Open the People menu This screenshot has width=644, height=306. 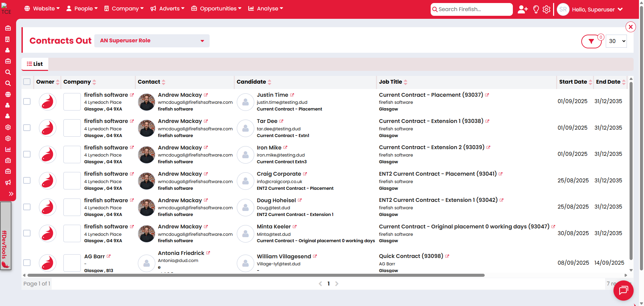click(82, 8)
